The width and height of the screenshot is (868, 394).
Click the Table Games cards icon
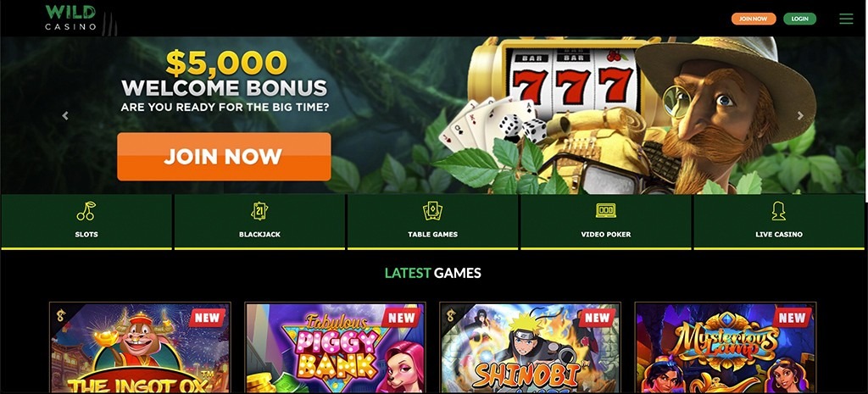pyautogui.click(x=432, y=211)
